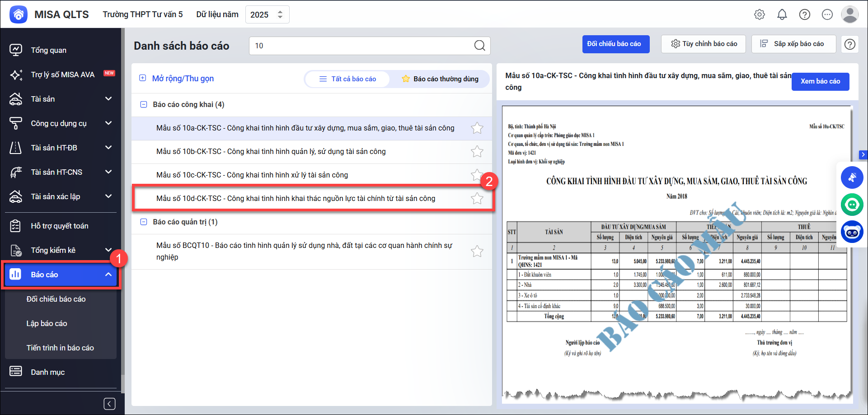Star the Mẫu số 10a-CK-TSC report
The width and height of the screenshot is (868, 415).
(477, 128)
